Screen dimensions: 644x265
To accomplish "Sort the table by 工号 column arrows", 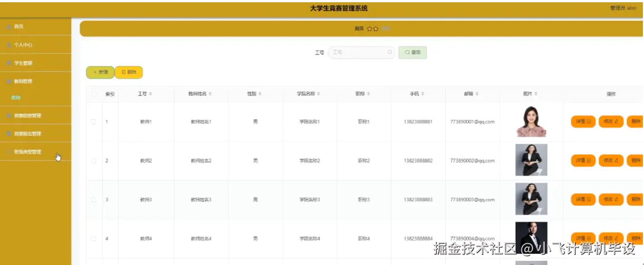I will [x=150, y=94].
